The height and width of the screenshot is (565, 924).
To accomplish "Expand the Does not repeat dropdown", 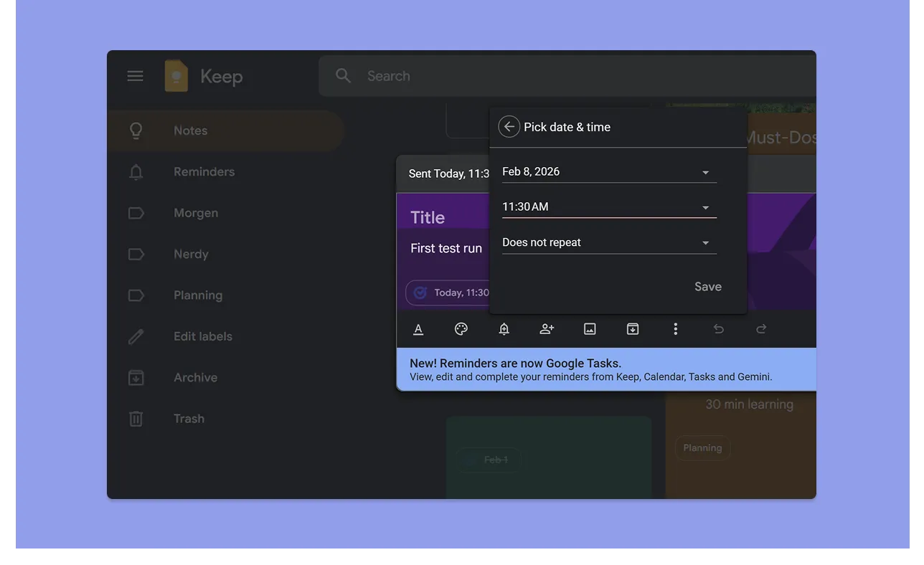I will pos(705,242).
